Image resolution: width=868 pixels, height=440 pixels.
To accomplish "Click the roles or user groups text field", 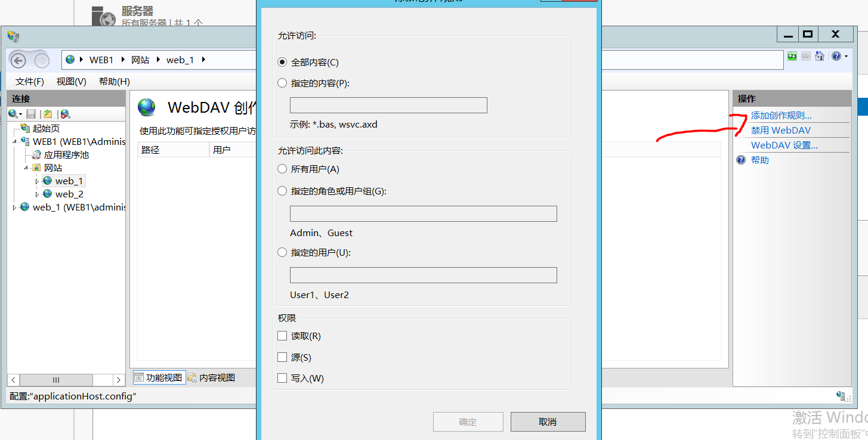I will coord(424,213).
